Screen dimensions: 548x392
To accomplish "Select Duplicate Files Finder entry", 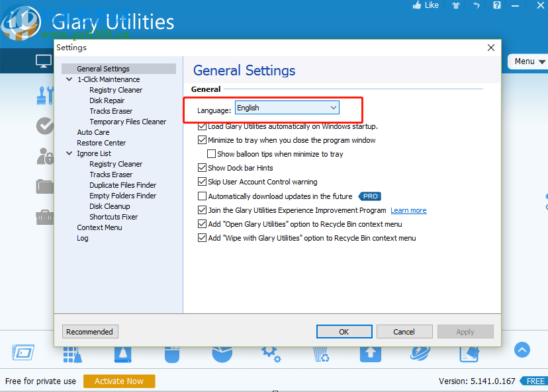I will click(x=123, y=185).
